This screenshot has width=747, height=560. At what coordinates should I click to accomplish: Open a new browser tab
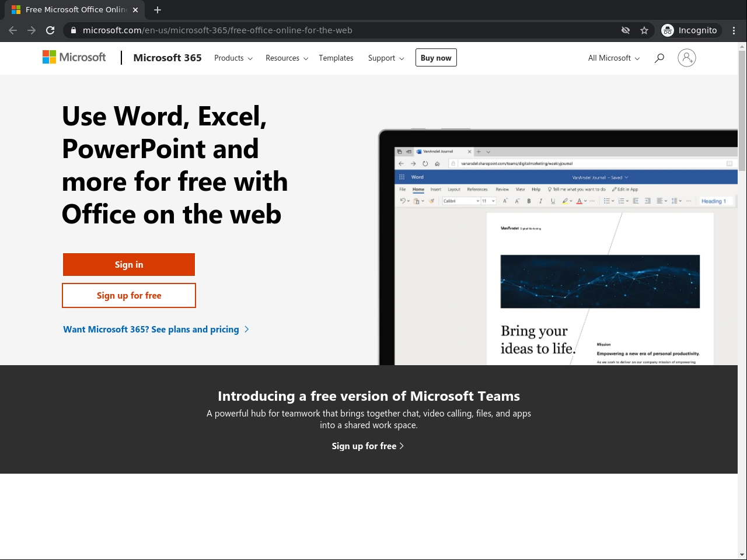pos(158,10)
